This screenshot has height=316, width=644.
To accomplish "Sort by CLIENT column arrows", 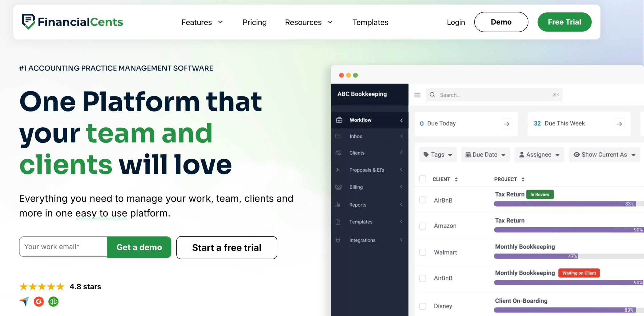I will tap(456, 179).
